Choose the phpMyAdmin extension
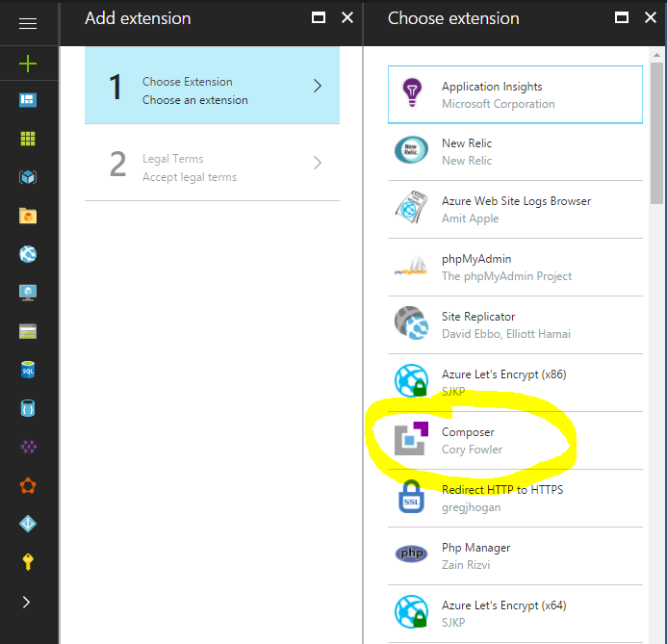 [515, 268]
